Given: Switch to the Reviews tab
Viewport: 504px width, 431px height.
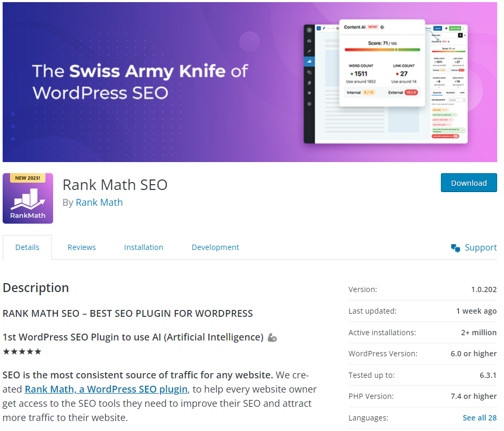Looking at the screenshot, I should point(82,247).
